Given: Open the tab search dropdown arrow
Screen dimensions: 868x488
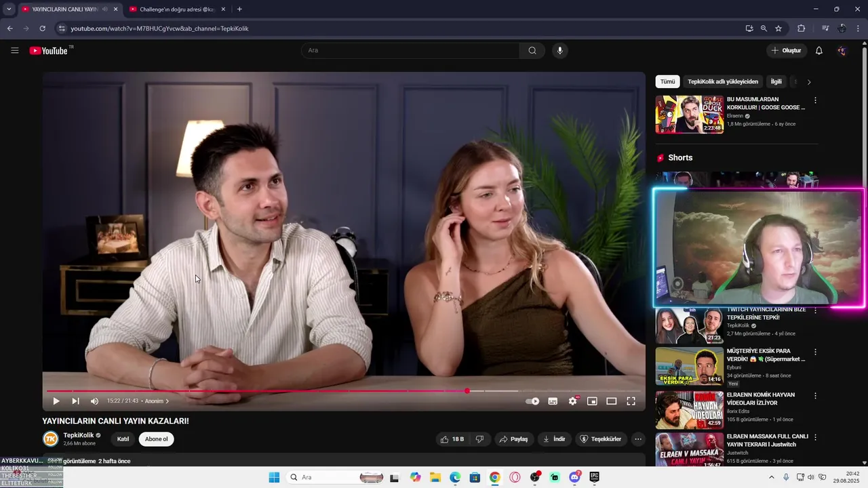Looking at the screenshot, I should tap(9, 9).
